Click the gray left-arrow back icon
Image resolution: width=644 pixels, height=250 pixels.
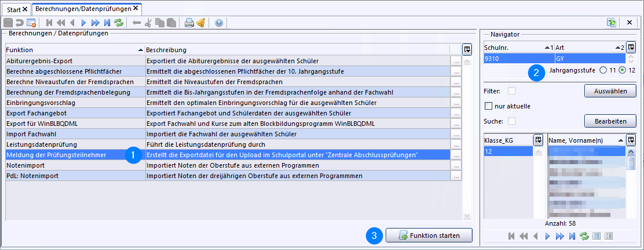[137, 23]
